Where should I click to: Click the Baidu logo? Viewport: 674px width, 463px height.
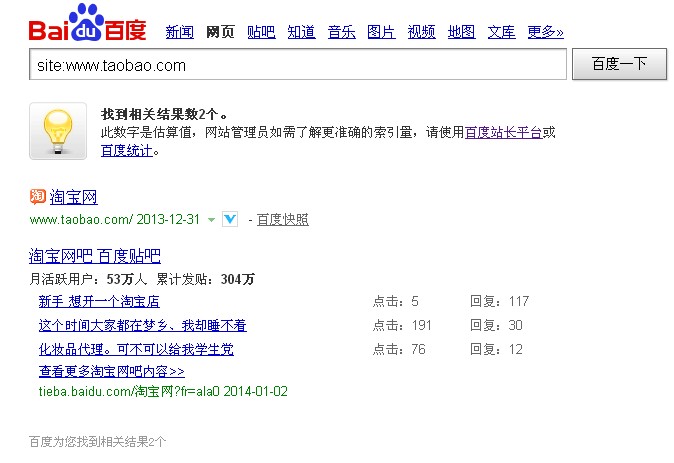[88, 23]
